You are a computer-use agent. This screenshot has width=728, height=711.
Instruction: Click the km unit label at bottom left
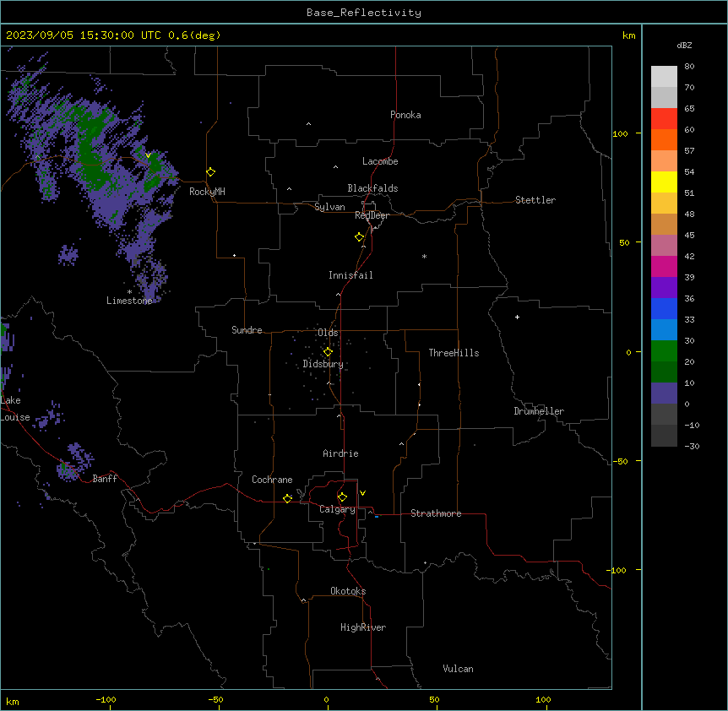pyautogui.click(x=13, y=701)
